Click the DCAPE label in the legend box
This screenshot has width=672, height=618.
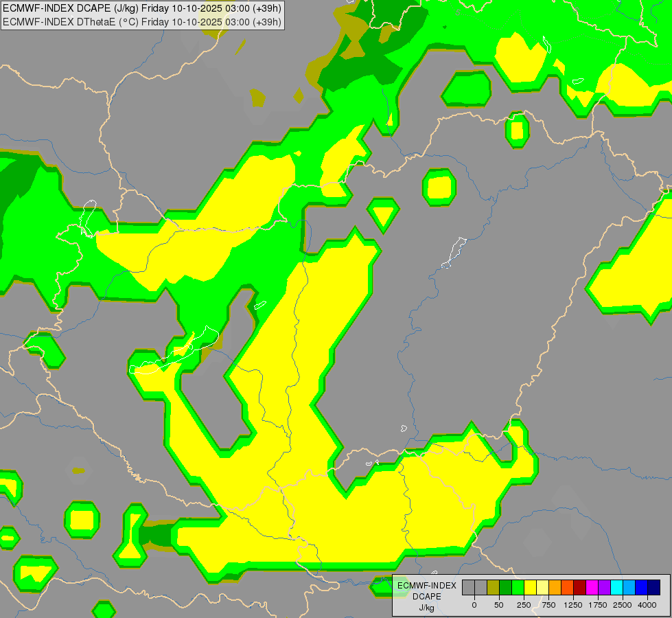coord(427,597)
